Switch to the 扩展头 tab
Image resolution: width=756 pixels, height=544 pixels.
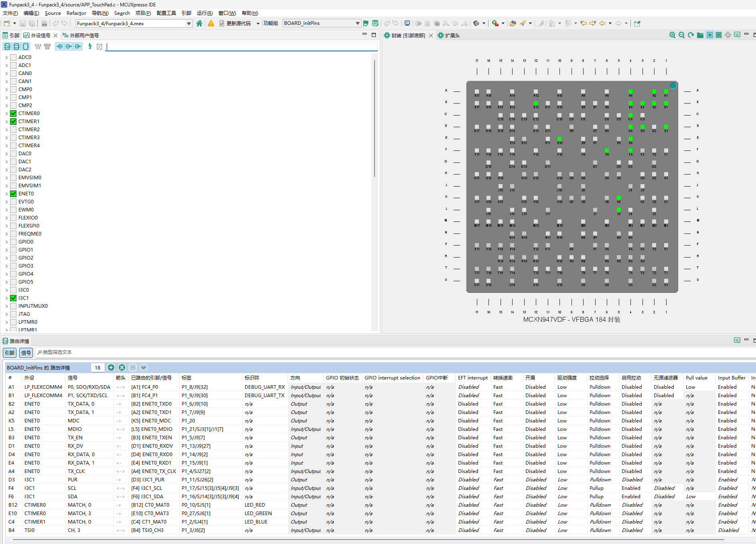[449, 35]
